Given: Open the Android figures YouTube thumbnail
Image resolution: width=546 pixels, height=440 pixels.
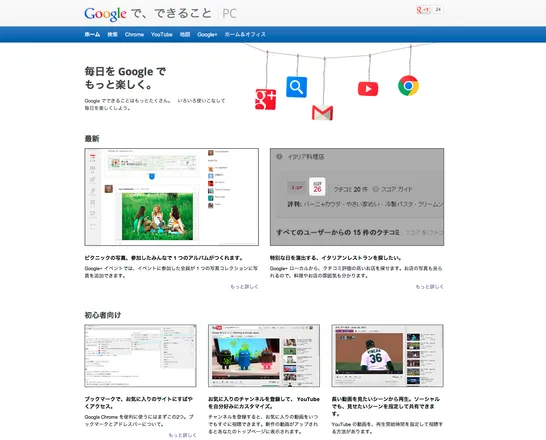Looking at the screenshot, I should pos(264,356).
